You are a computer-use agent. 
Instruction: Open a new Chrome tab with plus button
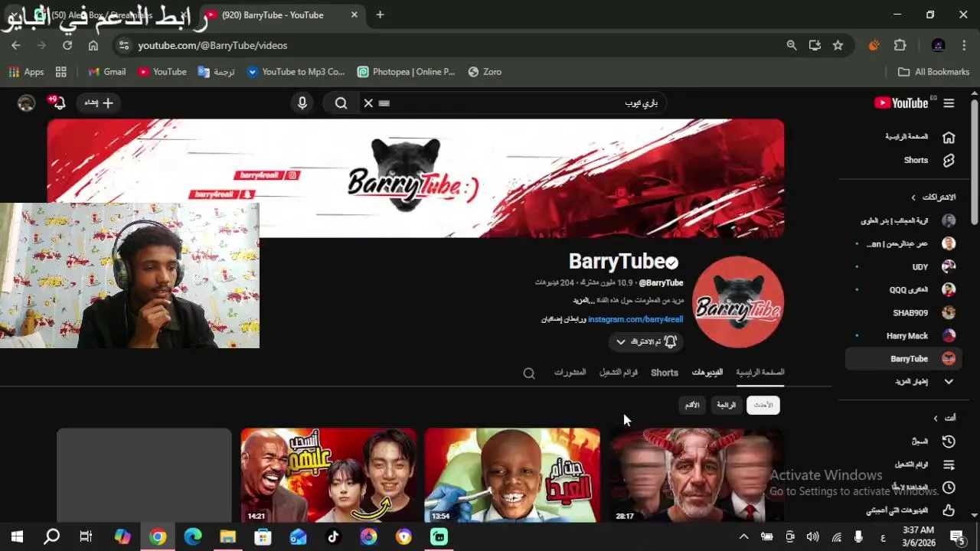coord(380,15)
